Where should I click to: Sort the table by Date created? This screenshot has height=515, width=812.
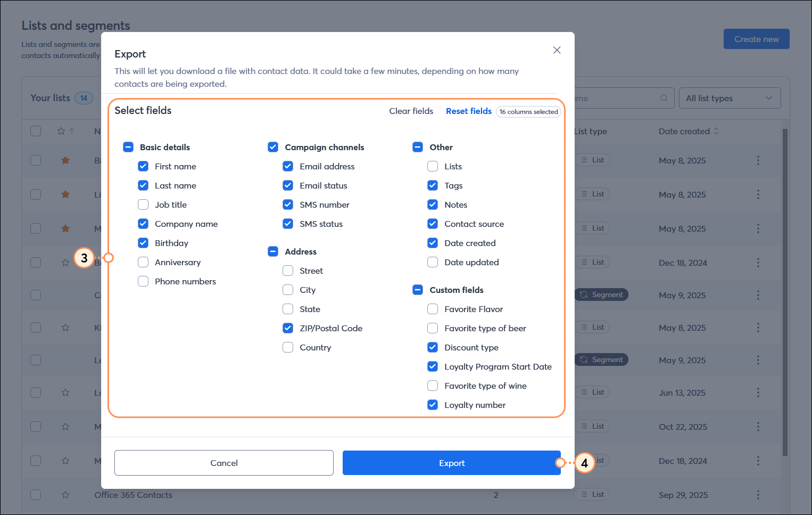(689, 131)
